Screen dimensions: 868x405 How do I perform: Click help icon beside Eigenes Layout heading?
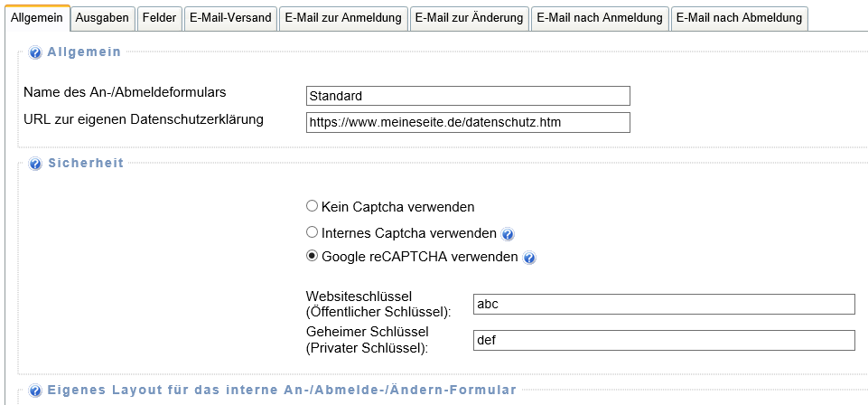pos(35,391)
